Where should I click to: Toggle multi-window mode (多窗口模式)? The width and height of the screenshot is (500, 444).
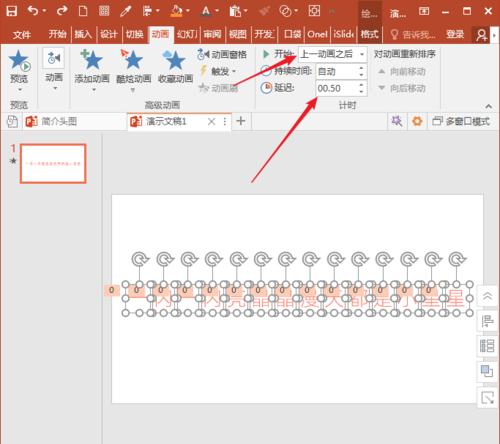pos(461,121)
